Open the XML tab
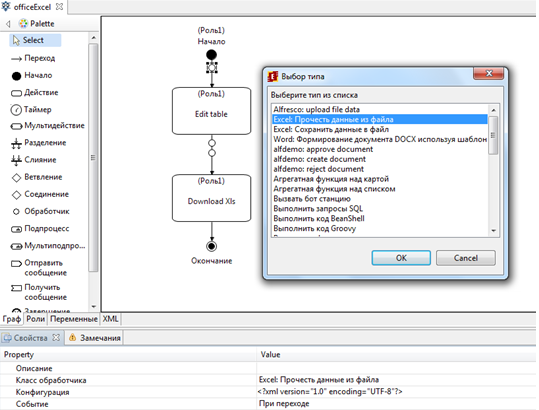Viewport: 539px width, 410px height. (110, 319)
